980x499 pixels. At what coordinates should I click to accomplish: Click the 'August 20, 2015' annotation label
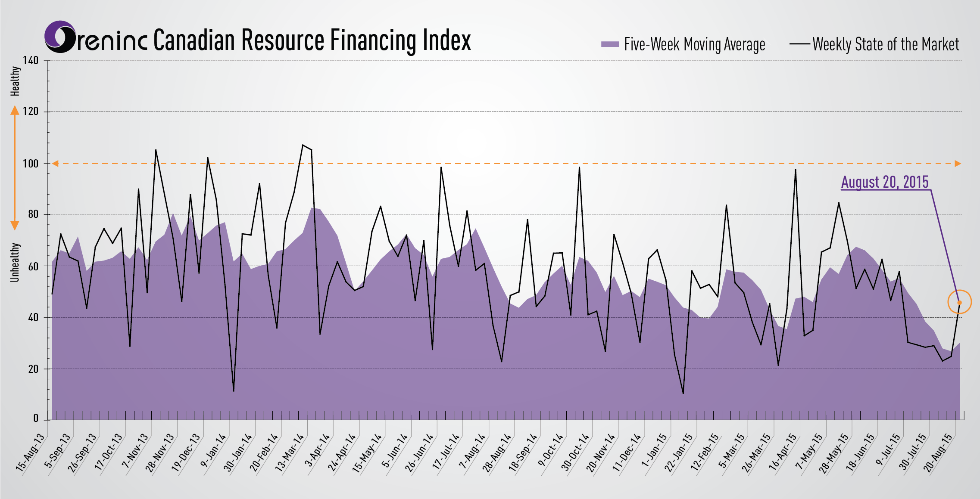[x=885, y=182]
